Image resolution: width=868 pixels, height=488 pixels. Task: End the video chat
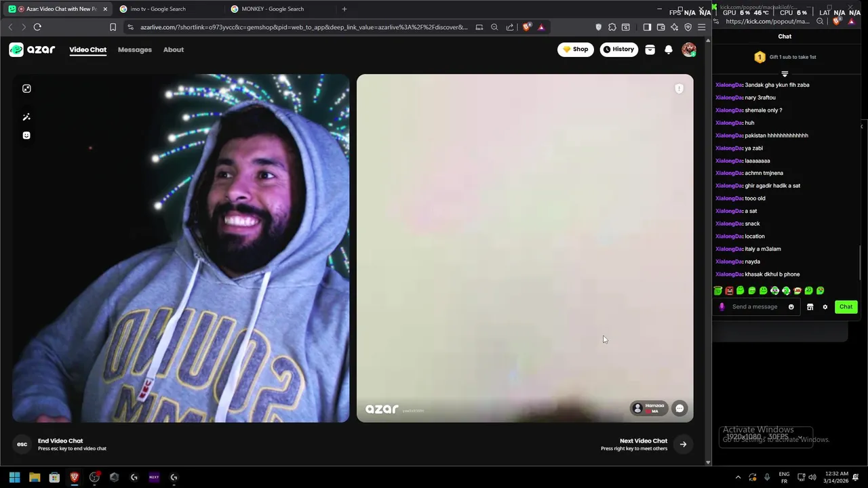(x=60, y=444)
